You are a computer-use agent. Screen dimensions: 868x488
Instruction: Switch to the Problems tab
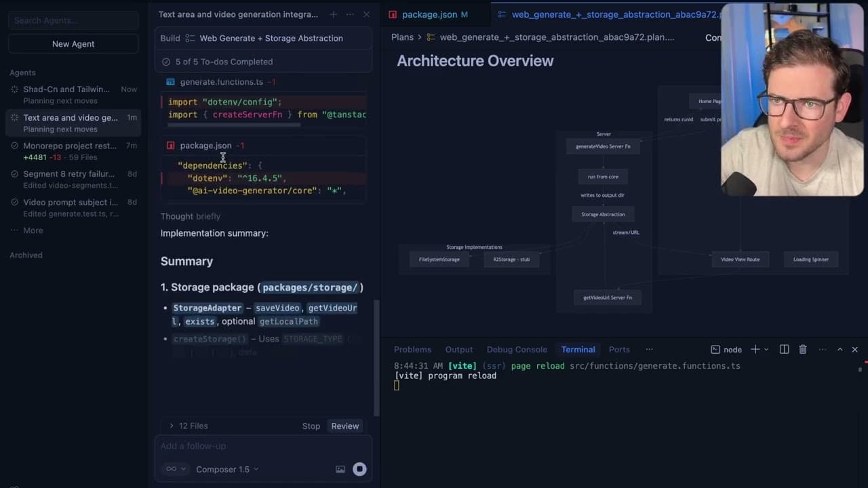[412, 349]
